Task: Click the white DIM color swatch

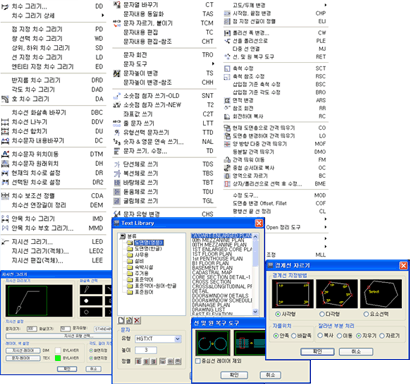Action: click(x=58, y=350)
